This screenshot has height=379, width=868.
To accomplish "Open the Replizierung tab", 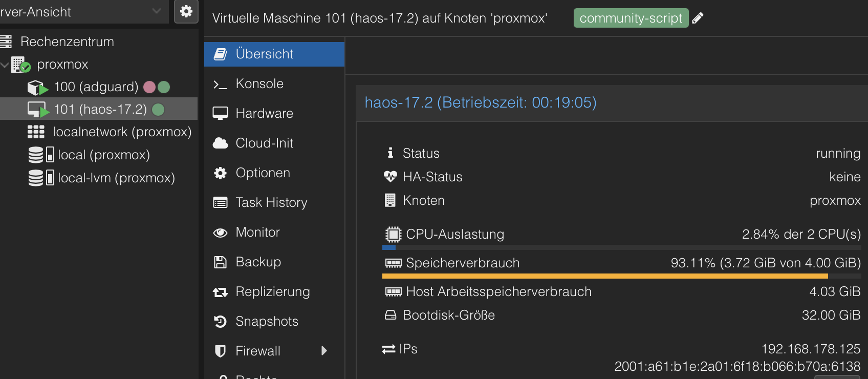I will click(274, 291).
